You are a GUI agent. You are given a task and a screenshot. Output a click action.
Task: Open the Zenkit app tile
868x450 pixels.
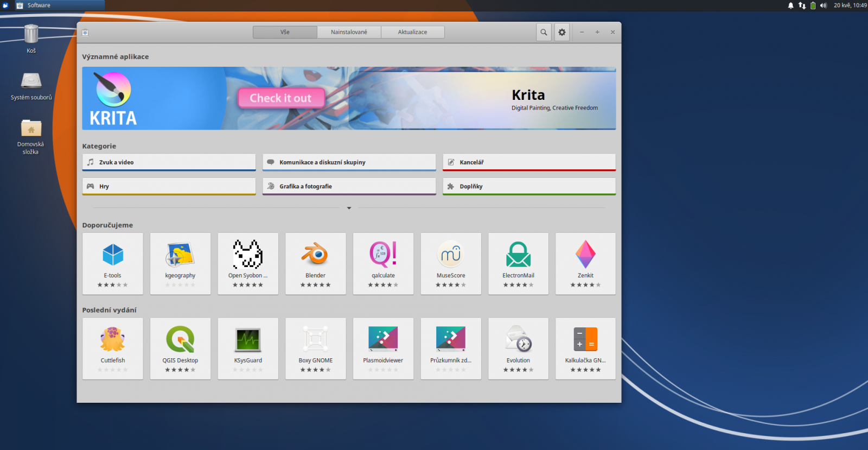coord(585,264)
